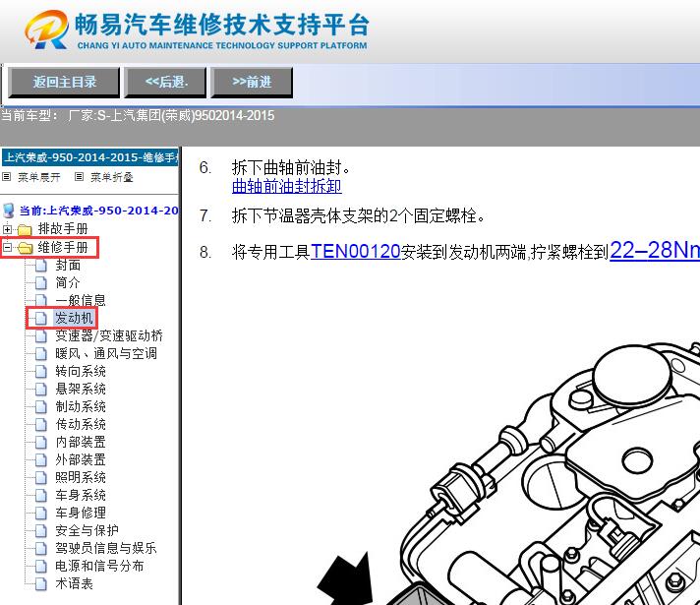Click the page icon beside 一般信息
This screenshot has width=700, height=605.
click(x=41, y=301)
